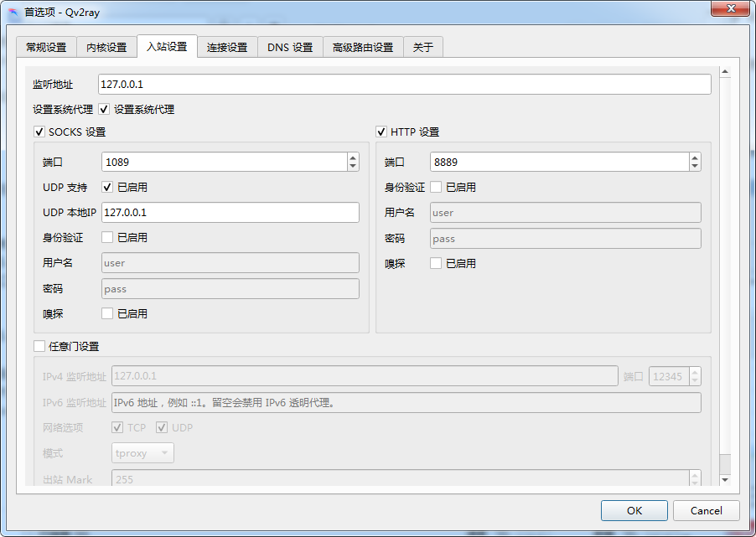Click the UDP 本地IP input field
Viewport: 756px width, 537px height.
click(230, 213)
